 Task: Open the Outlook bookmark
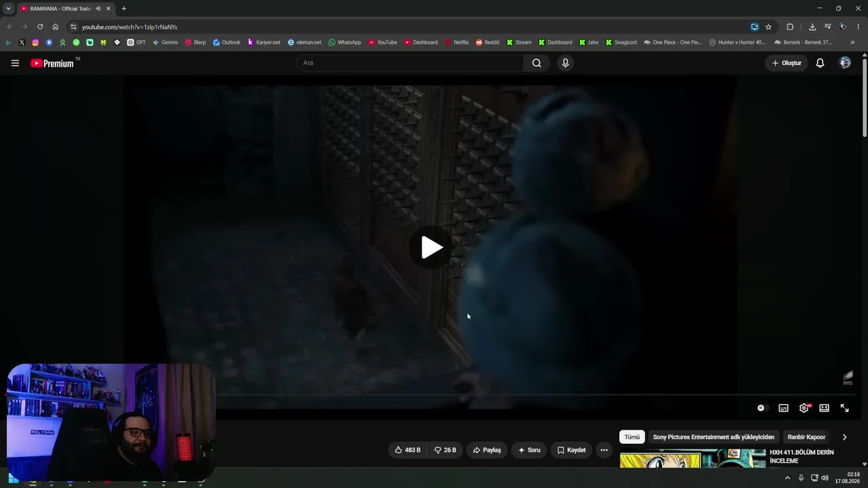pyautogui.click(x=226, y=42)
